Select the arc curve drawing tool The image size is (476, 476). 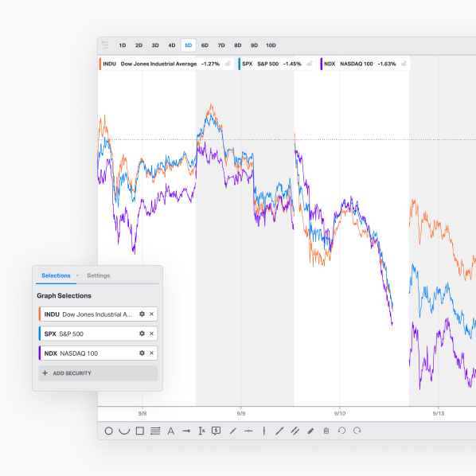[x=124, y=431]
